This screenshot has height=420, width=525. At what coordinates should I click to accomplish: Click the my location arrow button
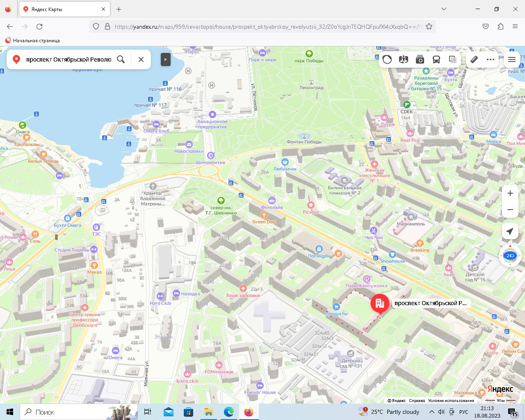pos(510,231)
